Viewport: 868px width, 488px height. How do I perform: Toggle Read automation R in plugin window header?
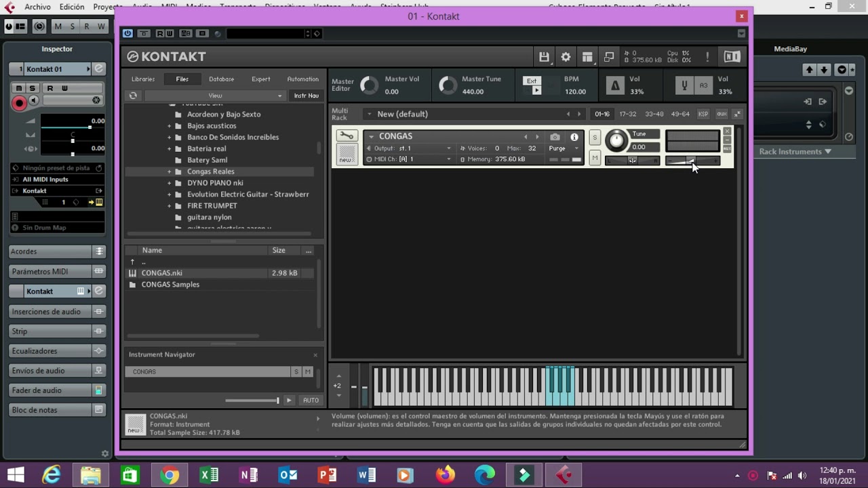click(160, 33)
